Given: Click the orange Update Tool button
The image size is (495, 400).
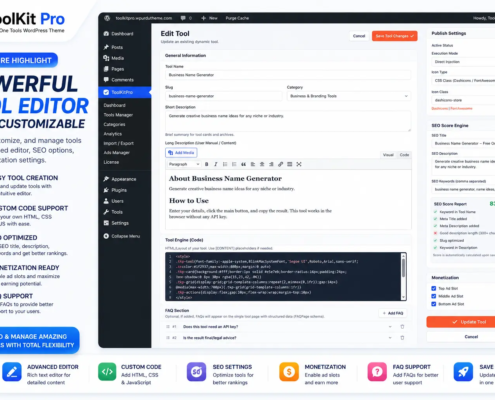Looking at the screenshot, I should [461, 322].
